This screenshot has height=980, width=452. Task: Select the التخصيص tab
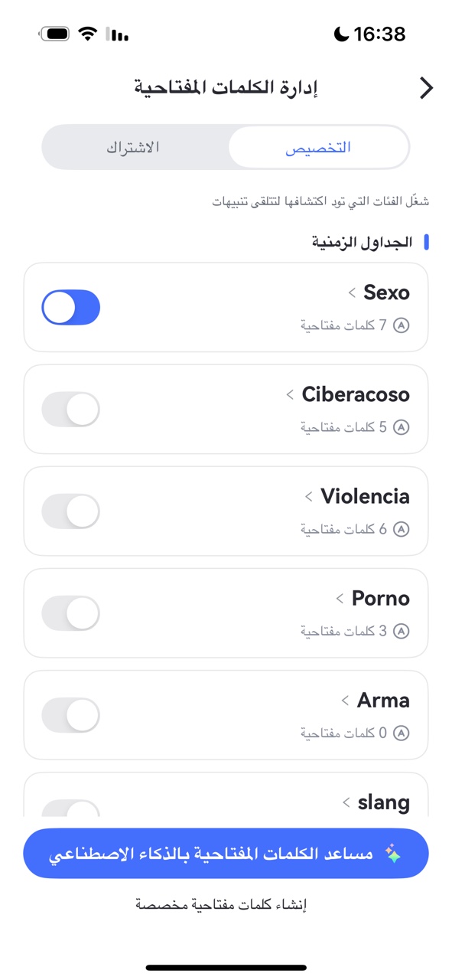pos(320,147)
